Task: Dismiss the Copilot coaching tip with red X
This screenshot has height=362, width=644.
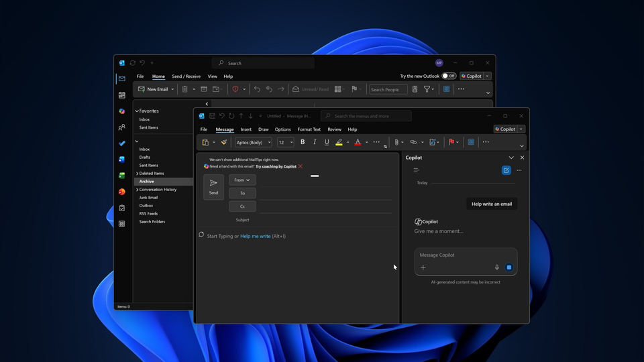Action: tap(301, 166)
